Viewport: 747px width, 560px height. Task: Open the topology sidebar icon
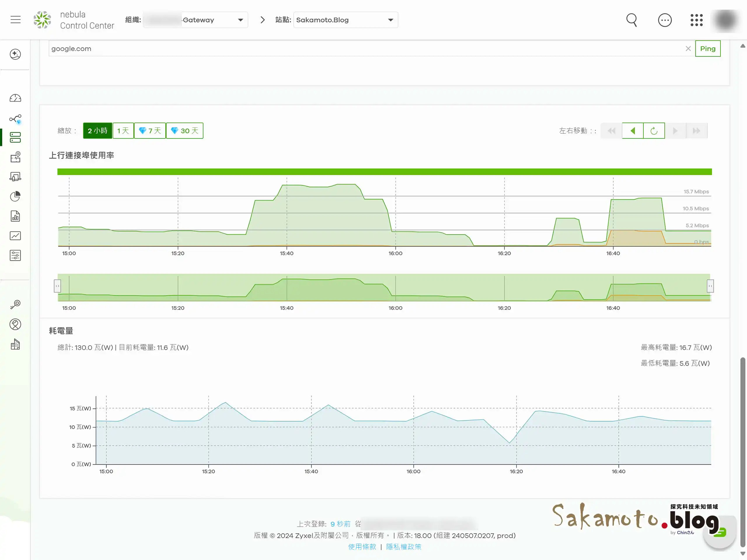click(x=15, y=119)
